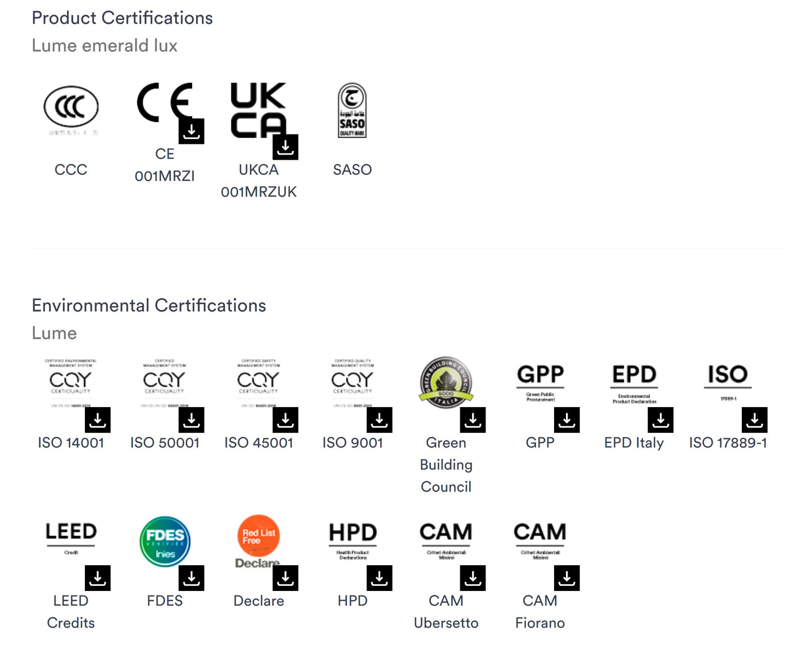The height and width of the screenshot is (659, 812).
Task: Download the CE 001MRZI certificate
Action: (192, 131)
